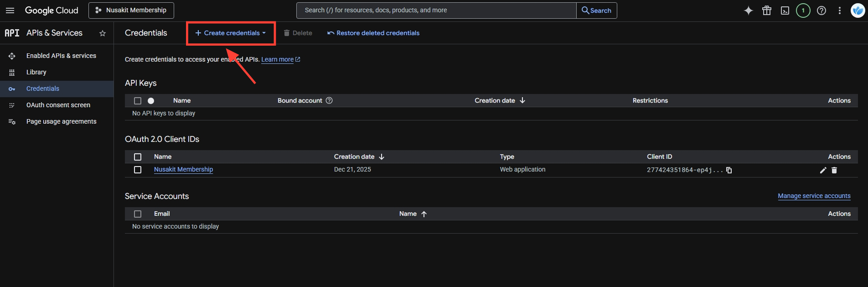Go to Enabled APIs & services

61,56
